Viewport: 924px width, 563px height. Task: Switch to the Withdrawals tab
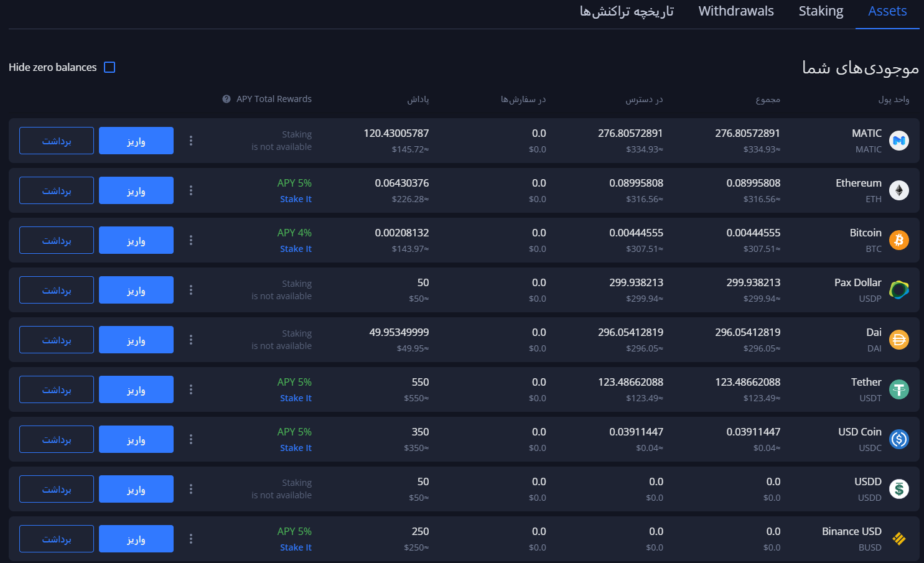tap(736, 11)
